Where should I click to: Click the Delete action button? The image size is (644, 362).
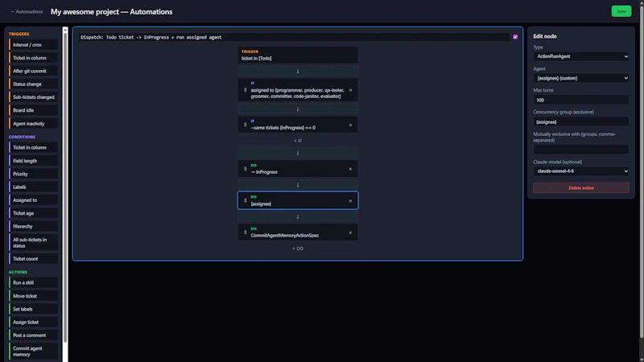click(580, 188)
